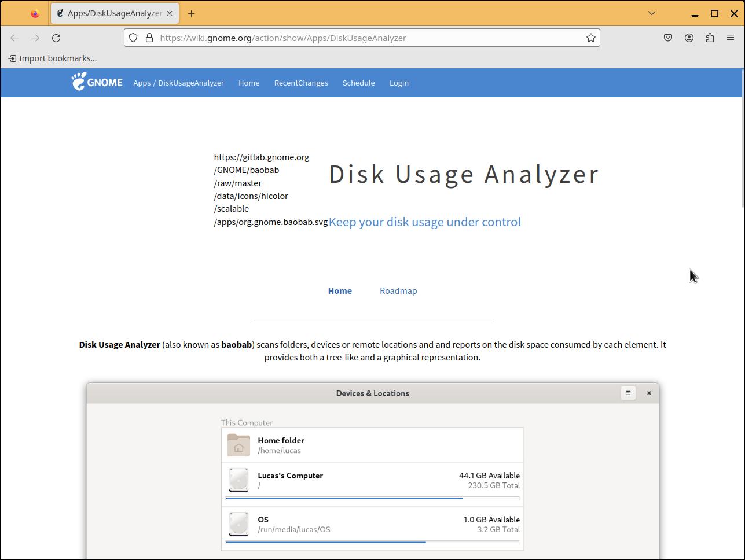Image resolution: width=745 pixels, height=560 pixels.
Task: Click the Lucas's Computer drive icon
Action: click(x=238, y=480)
